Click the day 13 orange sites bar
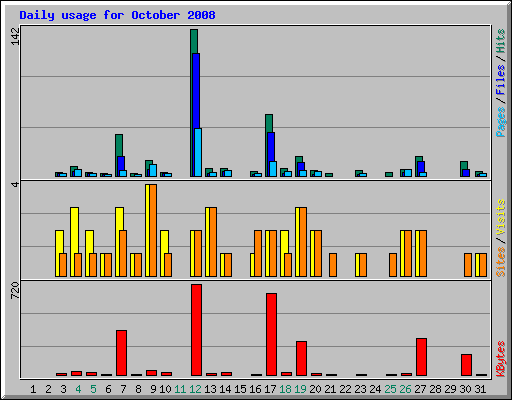Screen dimensions: 512x400 click(x=213, y=242)
